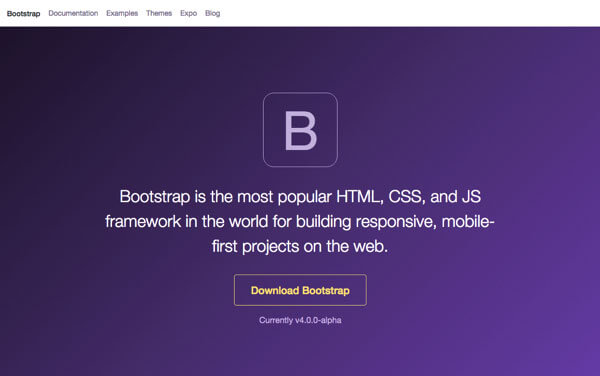Click the headline 'Bootstrap is the most popular HTML, CSS, and JS'

[x=300, y=197]
